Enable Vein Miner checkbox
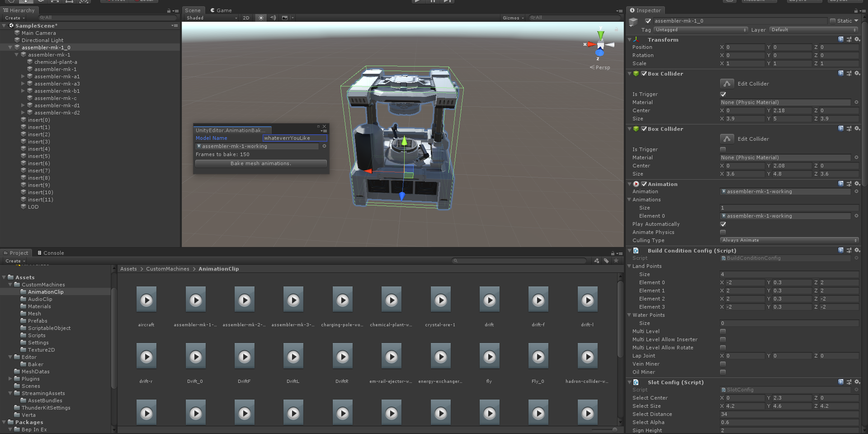The image size is (868, 434). pos(723,364)
